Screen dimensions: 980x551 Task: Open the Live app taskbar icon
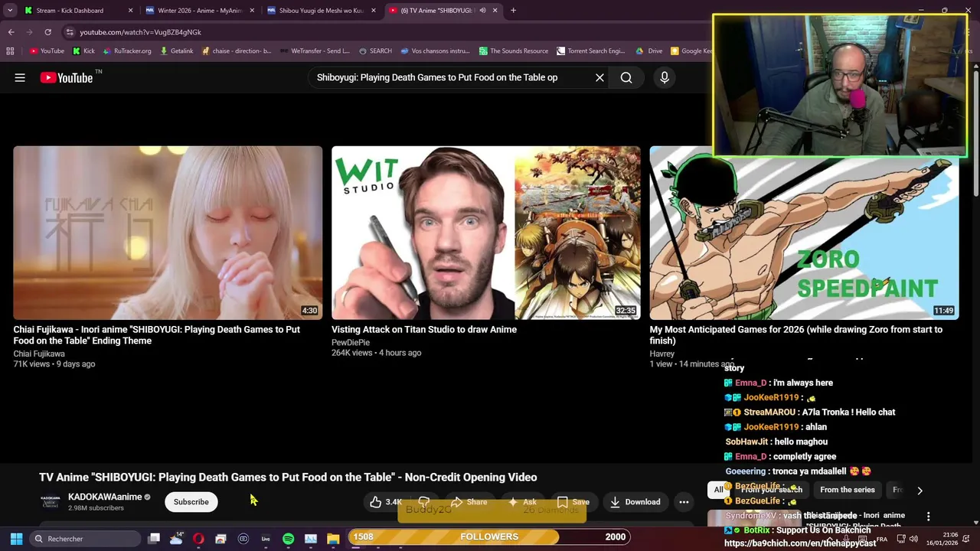pyautogui.click(x=266, y=539)
